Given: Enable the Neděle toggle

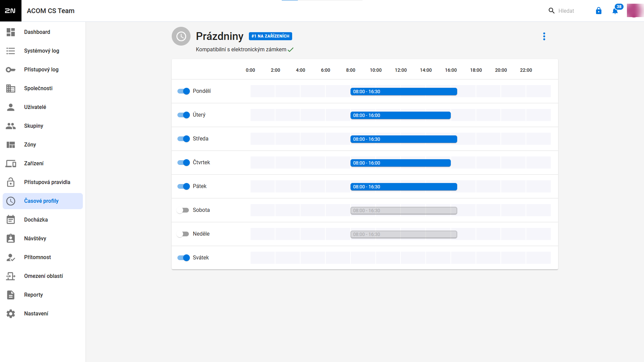Looking at the screenshot, I should coord(183,234).
